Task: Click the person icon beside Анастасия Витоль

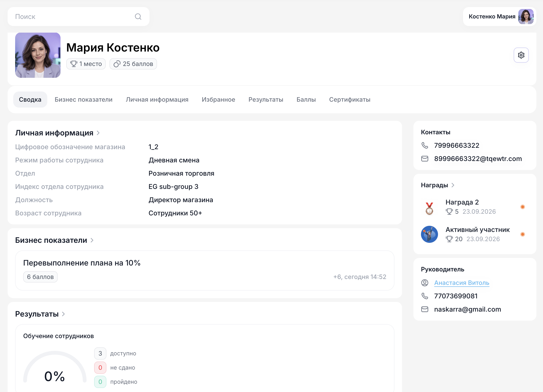Action: tap(425, 283)
